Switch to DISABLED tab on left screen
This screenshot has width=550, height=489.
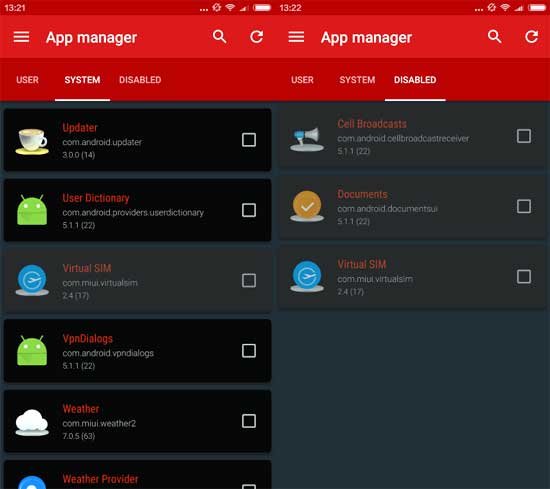point(140,80)
